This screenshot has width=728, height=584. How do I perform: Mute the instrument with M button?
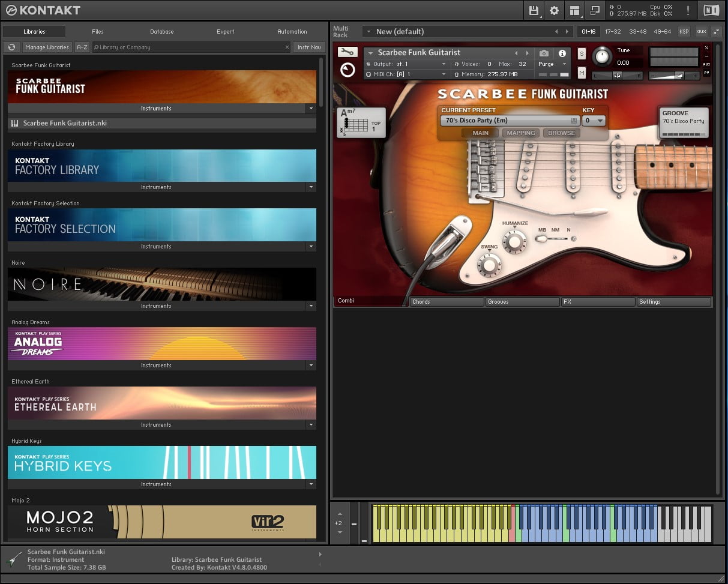(x=581, y=73)
